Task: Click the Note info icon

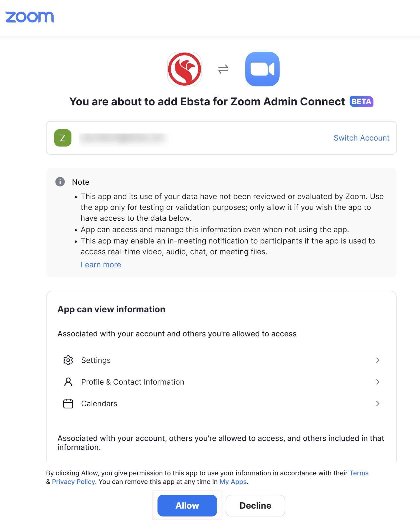Action: 60,182
